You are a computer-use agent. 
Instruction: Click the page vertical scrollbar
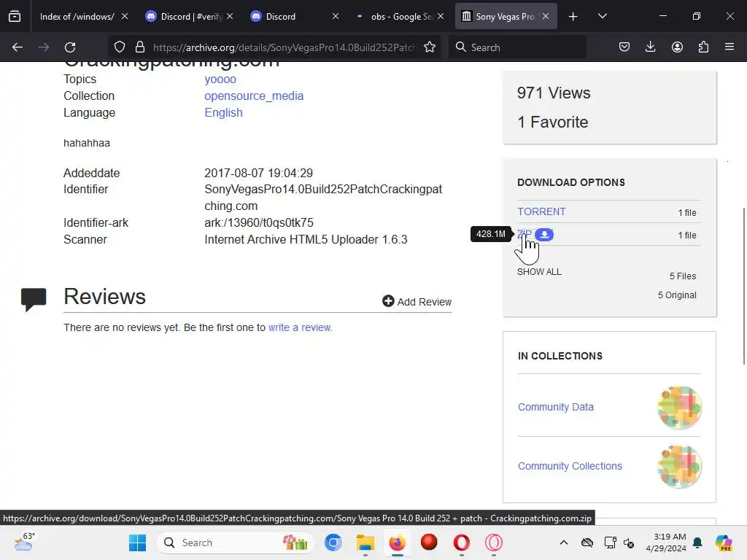(x=744, y=286)
